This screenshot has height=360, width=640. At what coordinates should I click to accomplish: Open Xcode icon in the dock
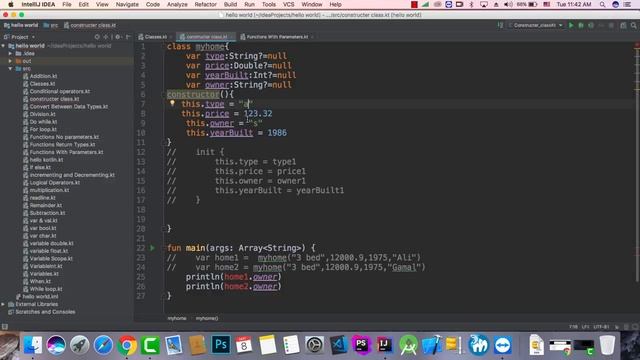click(431, 345)
